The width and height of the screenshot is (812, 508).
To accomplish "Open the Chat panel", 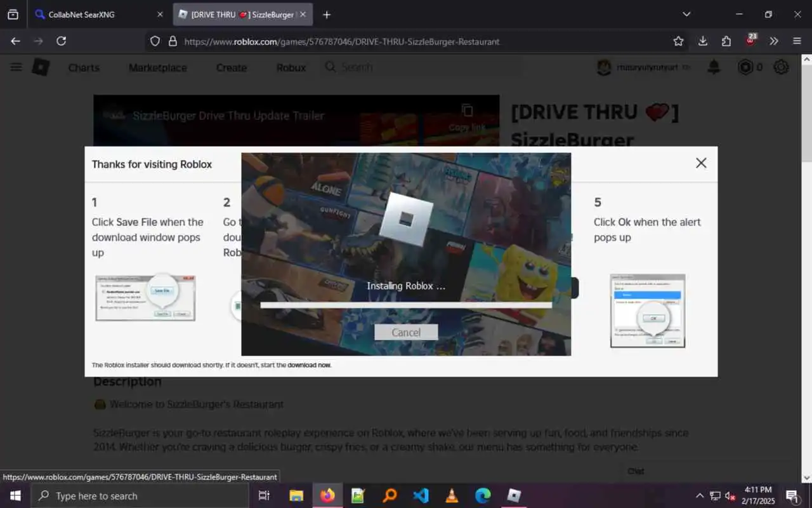I will [x=636, y=471].
